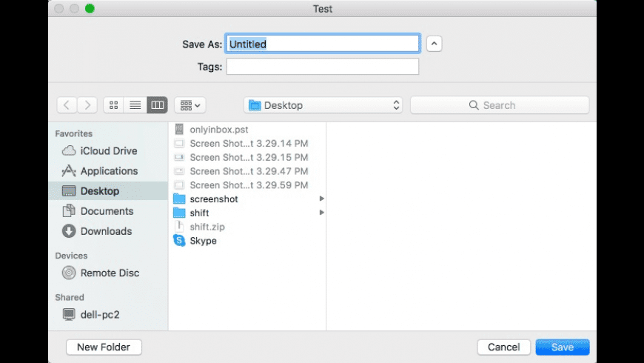This screenshot has height=363, width=644.
Task: Switch to column view
Action: click(x=157, y=105)
